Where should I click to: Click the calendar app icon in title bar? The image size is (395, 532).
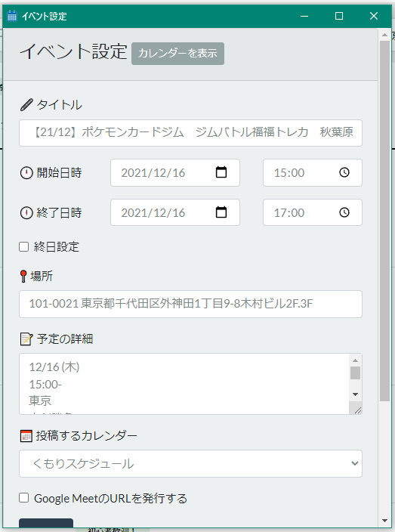pyautogui.click(x=12, y=16)
